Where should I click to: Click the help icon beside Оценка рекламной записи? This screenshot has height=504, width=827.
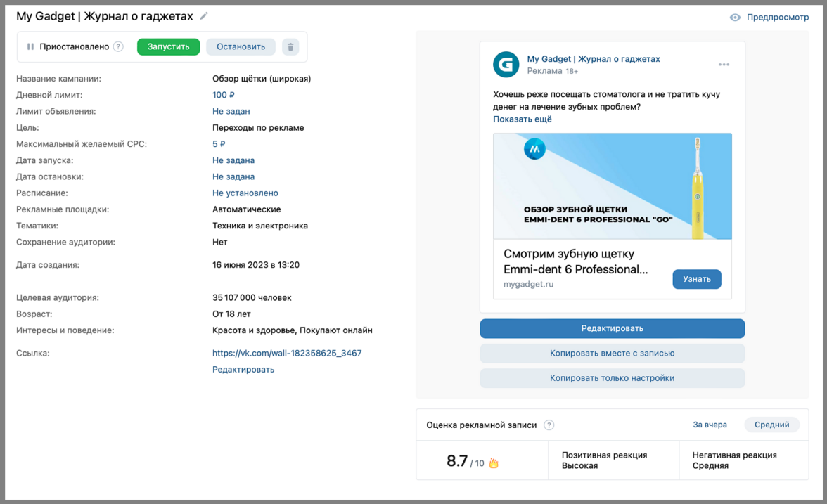tap(549, 425)
